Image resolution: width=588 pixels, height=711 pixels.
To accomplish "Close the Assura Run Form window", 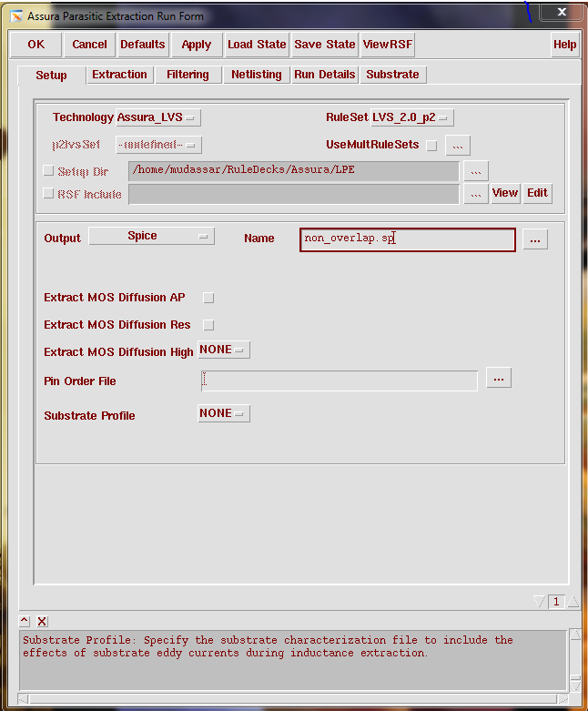I will 562,12.
